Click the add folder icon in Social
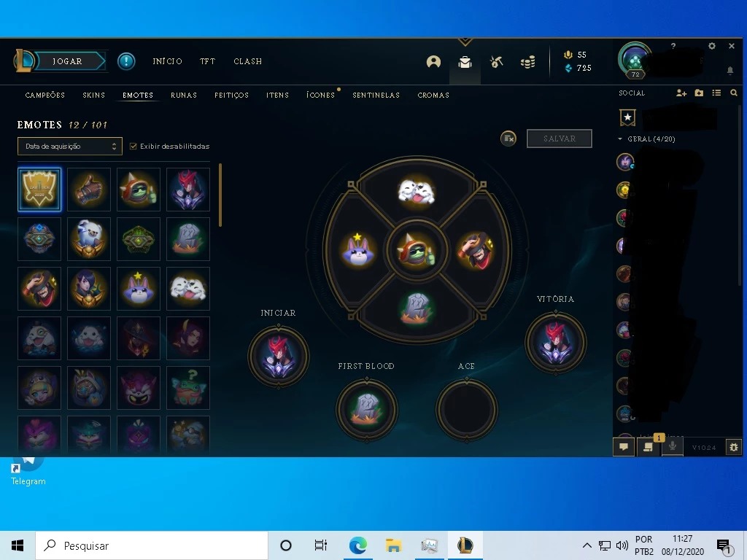 [699, 93]
